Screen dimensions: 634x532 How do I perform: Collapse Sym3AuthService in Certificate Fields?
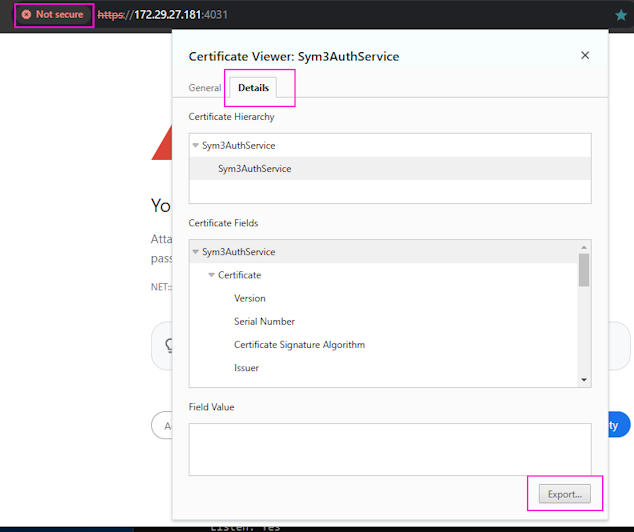coord(196,252)
